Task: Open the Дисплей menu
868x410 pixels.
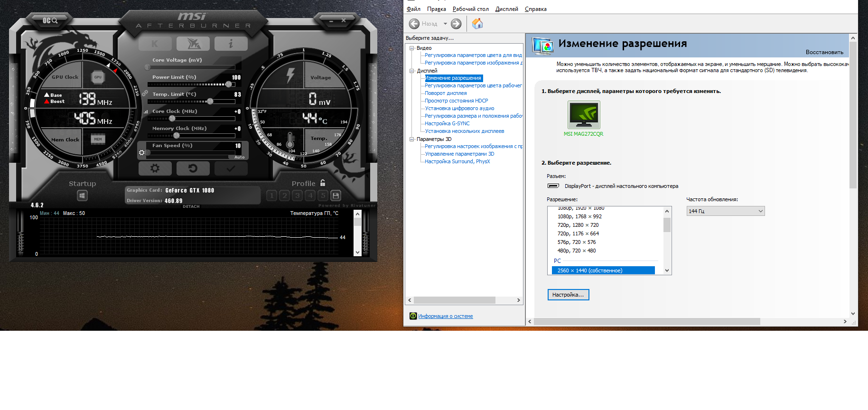Action: point(506,9)
